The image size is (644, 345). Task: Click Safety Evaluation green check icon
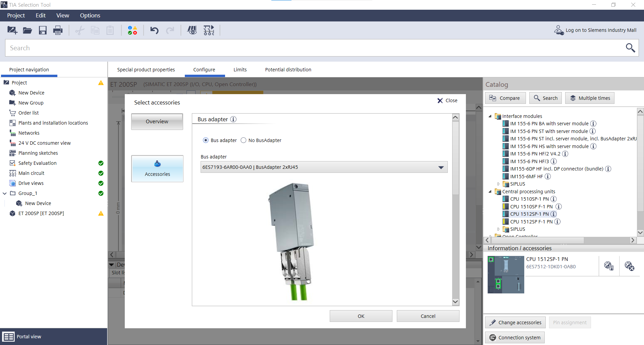[x=101, y=163]
